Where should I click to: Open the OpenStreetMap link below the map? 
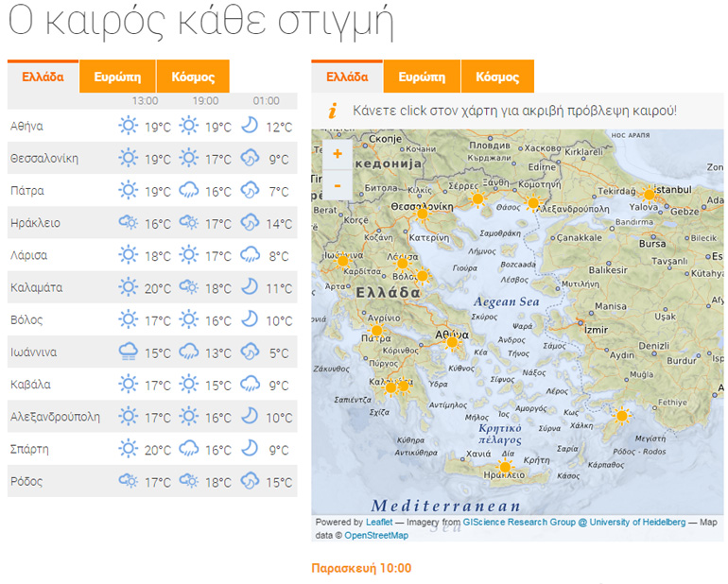[x=376, y=536]
